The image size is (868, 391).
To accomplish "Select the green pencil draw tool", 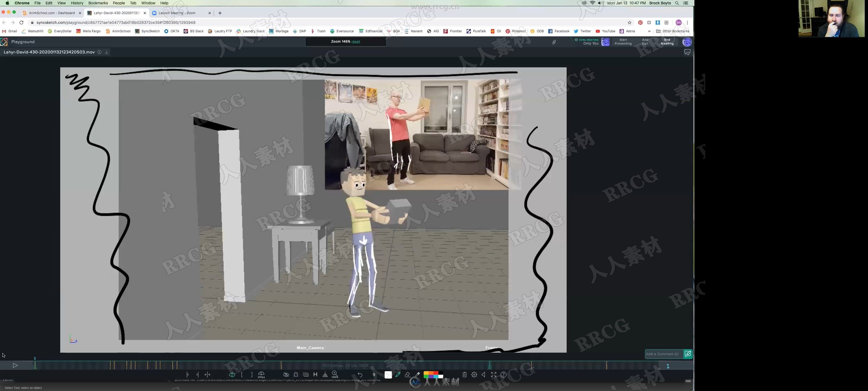I will tap(398, 374).
